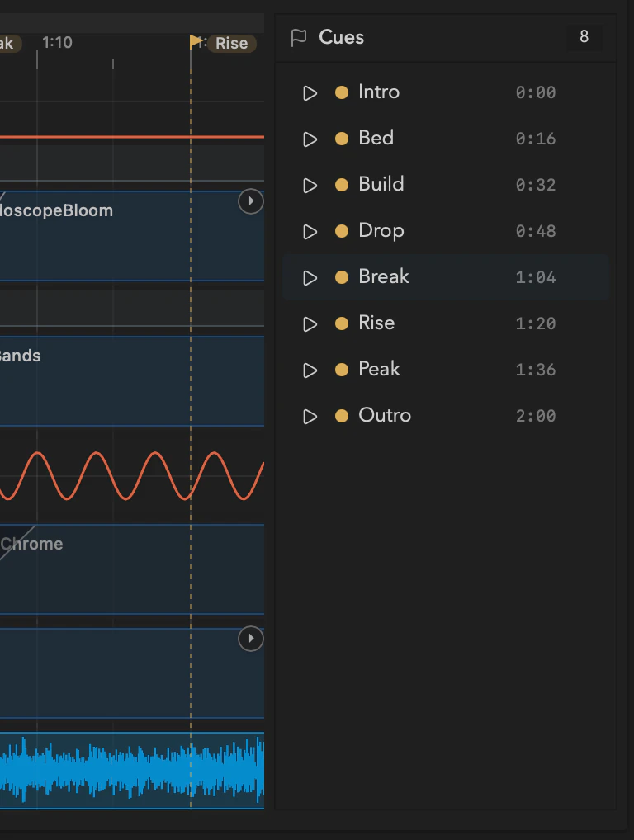
Task: Click the Rise marker flag on the timeline
Action: click(x=196, y=41)
